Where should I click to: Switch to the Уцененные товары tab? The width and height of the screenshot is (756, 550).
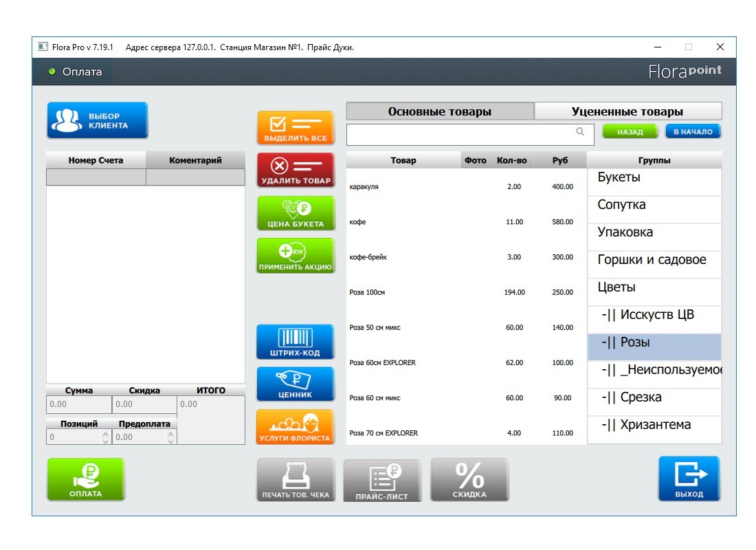[627, 111]
